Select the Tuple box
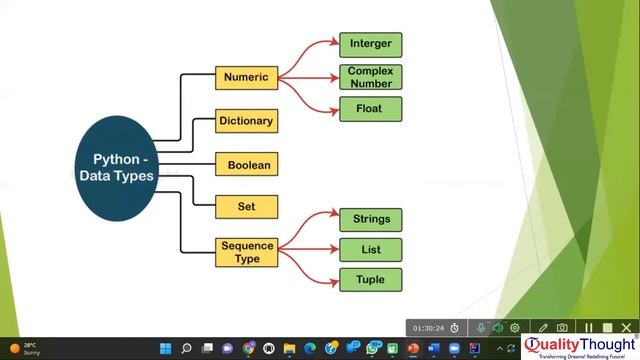640x360 pixels. [371, 280]
